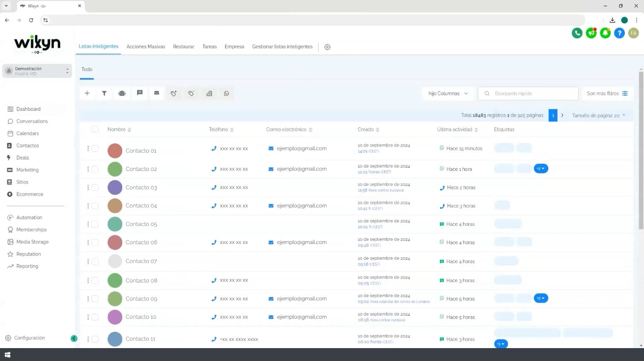Open the page size dropdown
This screenshot has width=644, height=361.
[x=599, y=116]
